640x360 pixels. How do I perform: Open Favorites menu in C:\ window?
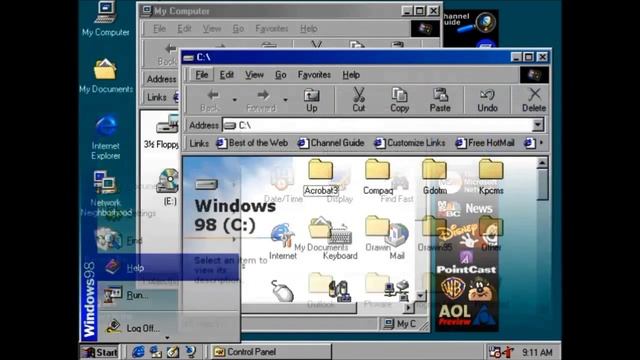click(314, 75)
